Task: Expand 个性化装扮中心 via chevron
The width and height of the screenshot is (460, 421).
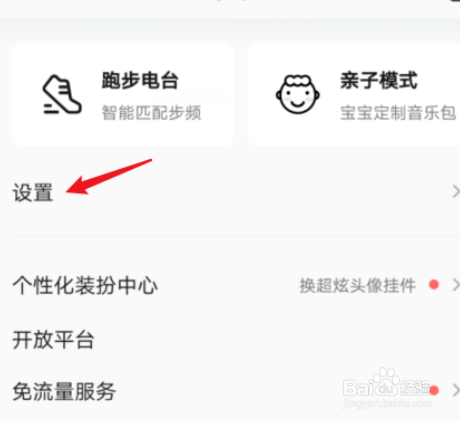Action: coord(456,285)
